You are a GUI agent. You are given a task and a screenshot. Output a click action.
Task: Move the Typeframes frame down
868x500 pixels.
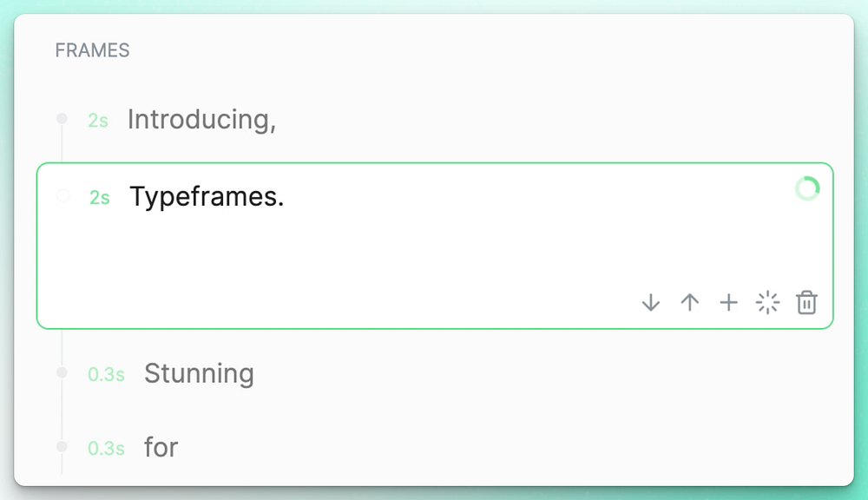(x=651, y=303)
